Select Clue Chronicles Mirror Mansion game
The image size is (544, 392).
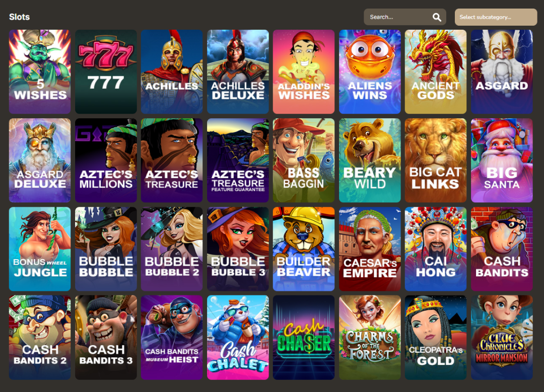pos(502,338)
